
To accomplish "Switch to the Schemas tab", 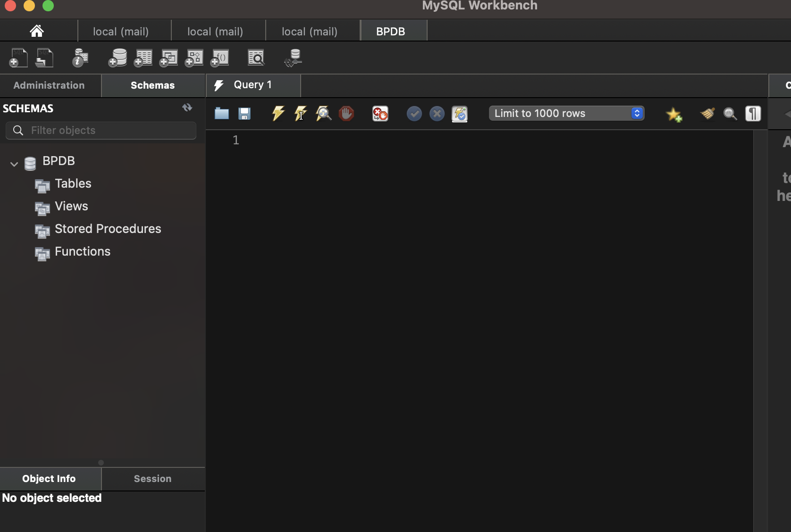I will [x=153, y=85].
